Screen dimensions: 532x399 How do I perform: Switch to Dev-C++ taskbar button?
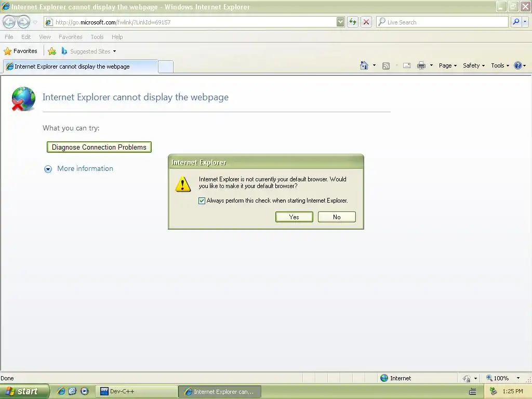(137, 392)
